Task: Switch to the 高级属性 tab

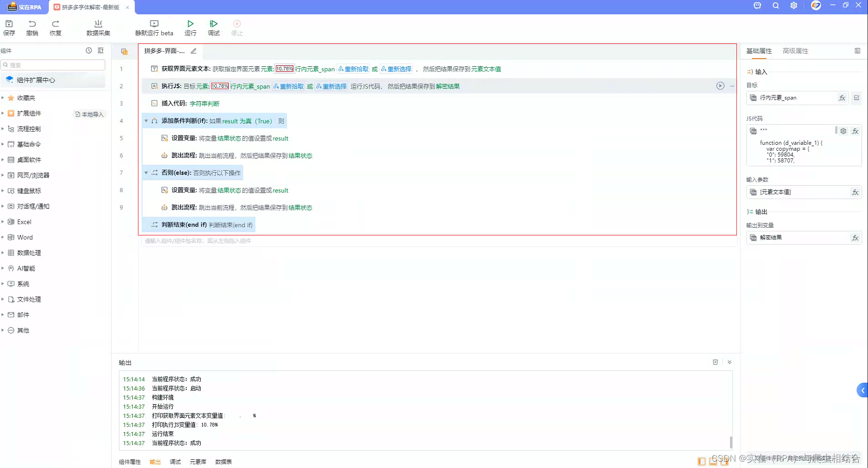Action: tap(795, 50)
